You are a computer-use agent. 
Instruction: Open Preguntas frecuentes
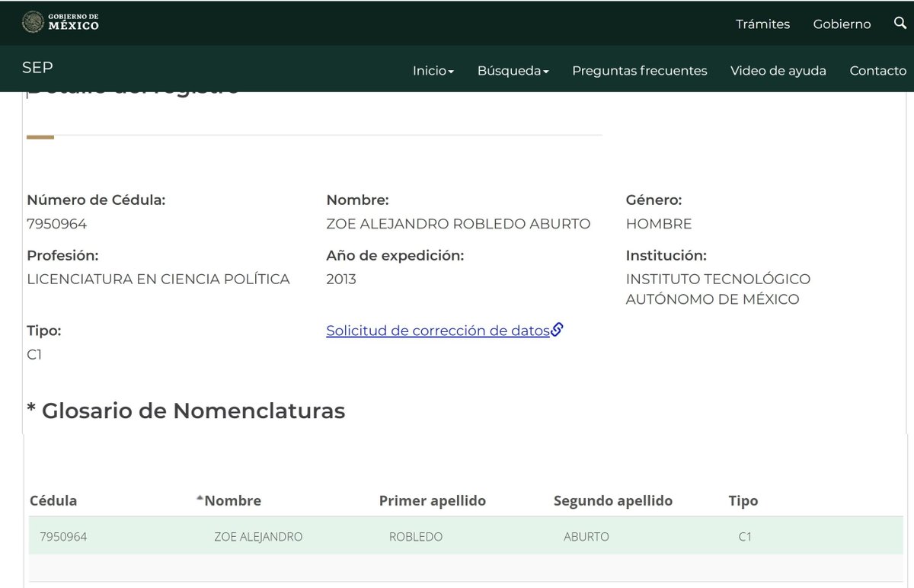click(x=639, y=70)
